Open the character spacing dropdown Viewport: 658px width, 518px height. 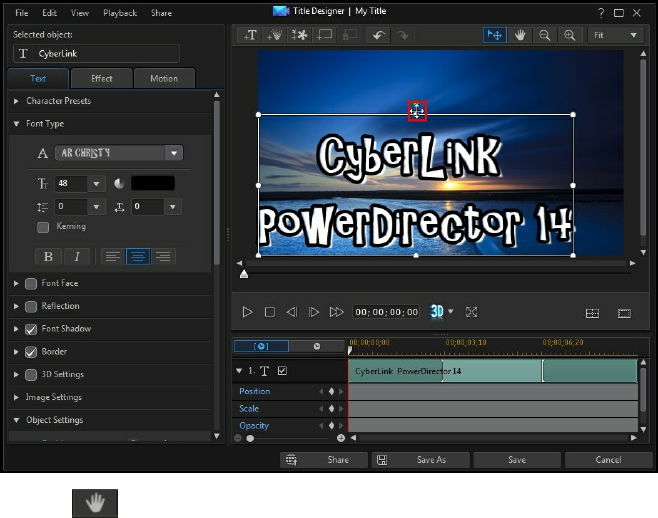click(x=172, y=207)
